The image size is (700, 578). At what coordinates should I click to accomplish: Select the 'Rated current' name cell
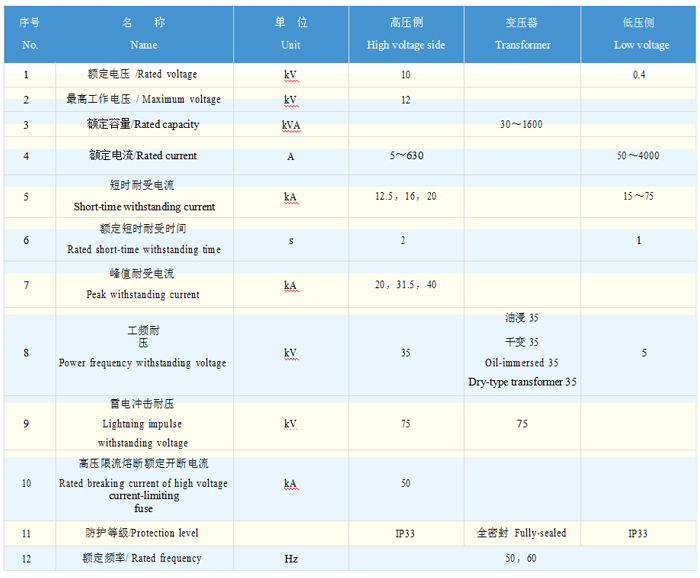pyautogui.click(x=143, y=155)
